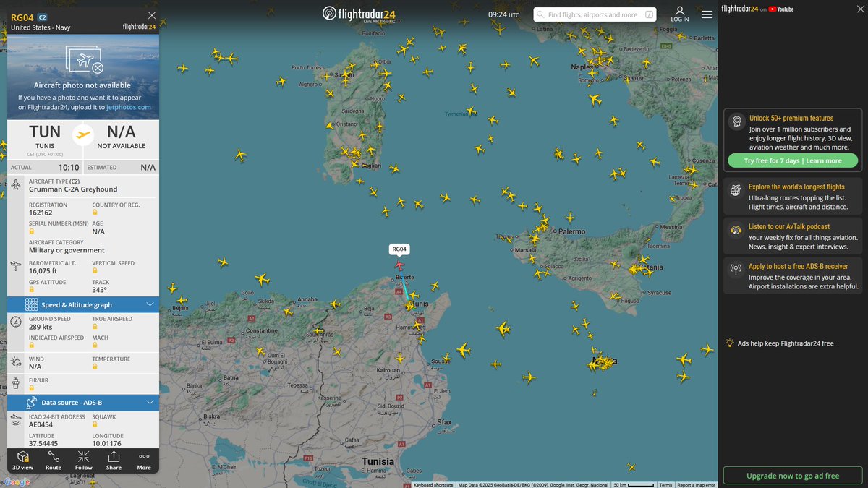
Task: Show the Route for flight RG04
Action: point(54,460)
